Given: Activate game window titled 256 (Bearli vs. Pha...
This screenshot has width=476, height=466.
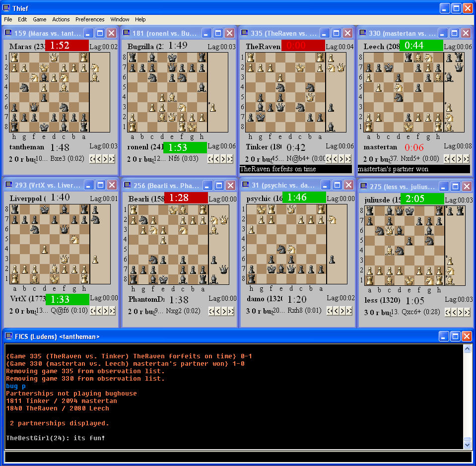Looking at the screenshot, I should point(166,186).
